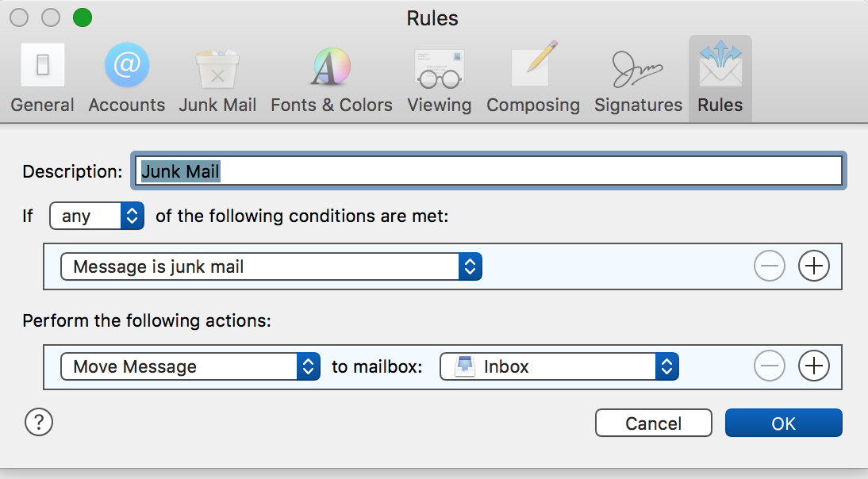
Task: Open the Move Message action dropdown
Action: click(x=190, y=366)
